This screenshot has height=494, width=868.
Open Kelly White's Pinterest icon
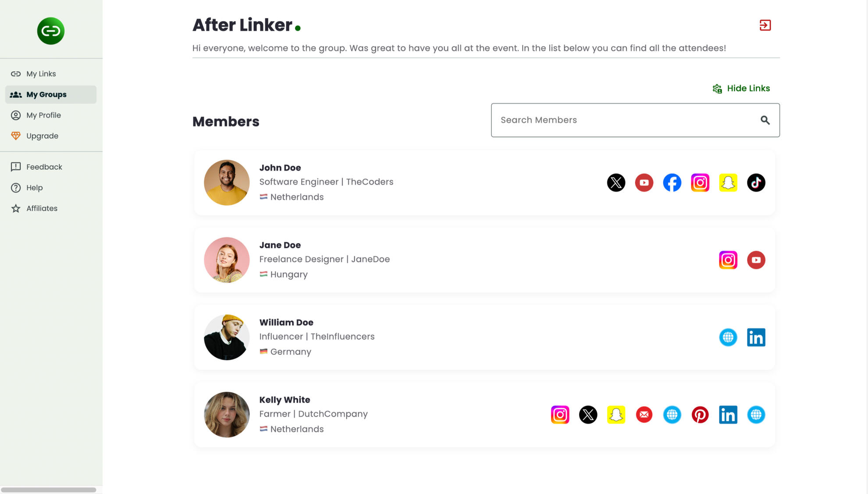pyautogui.click(x=700, y=415)
